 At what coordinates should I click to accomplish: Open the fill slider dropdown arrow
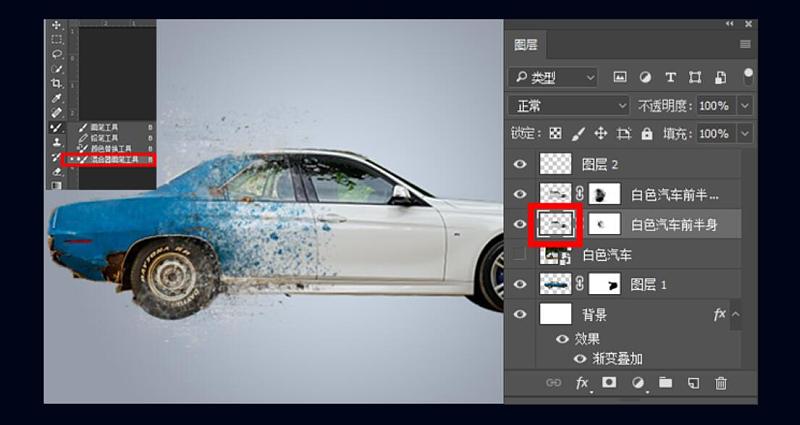pos(745,134)
